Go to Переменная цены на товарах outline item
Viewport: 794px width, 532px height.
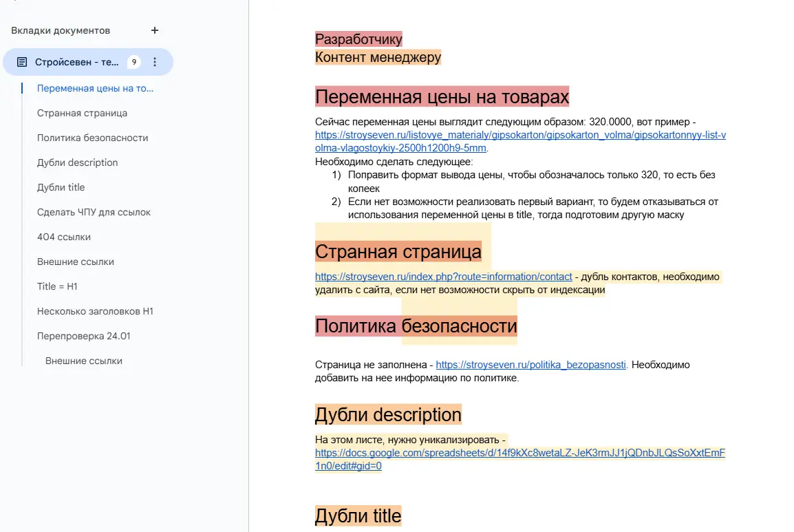click(95, 88)
